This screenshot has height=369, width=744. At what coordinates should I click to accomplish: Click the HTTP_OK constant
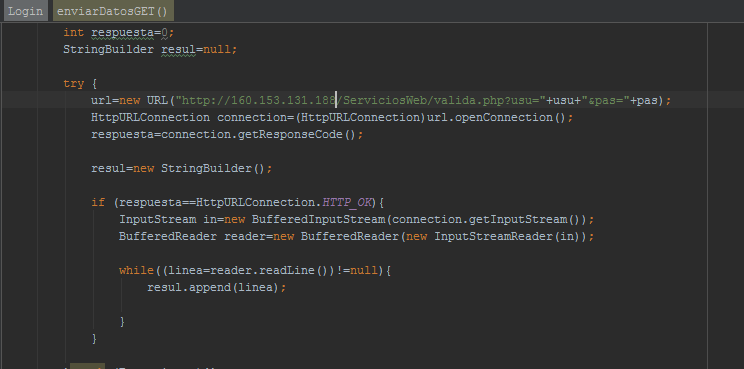346,203
